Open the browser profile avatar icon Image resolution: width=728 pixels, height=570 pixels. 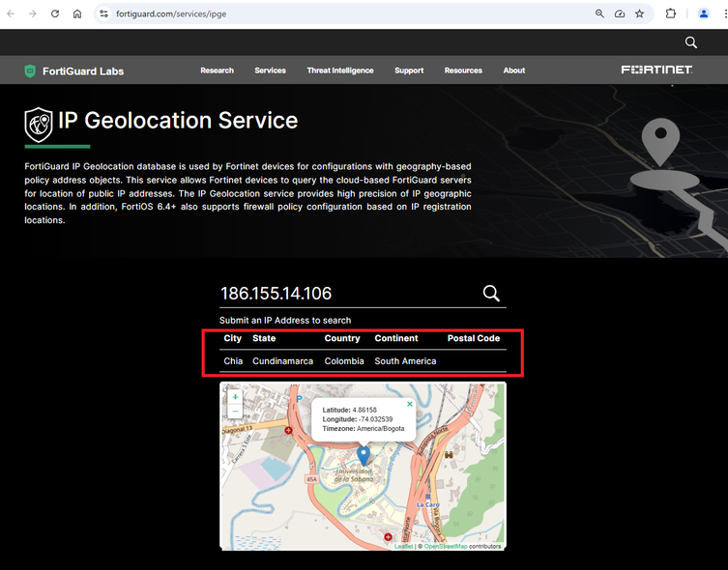(704, 14)
